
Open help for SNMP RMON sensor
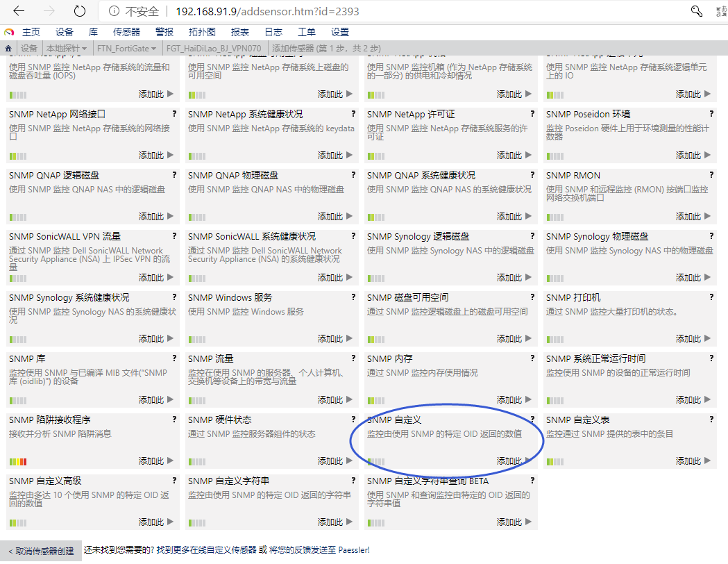point(711,175)
